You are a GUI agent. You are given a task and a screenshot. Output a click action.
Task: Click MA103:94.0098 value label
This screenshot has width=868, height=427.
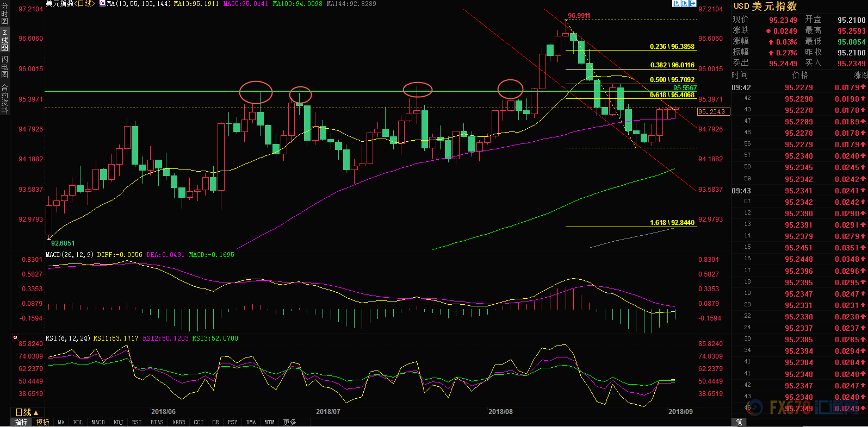coord(297,3)
